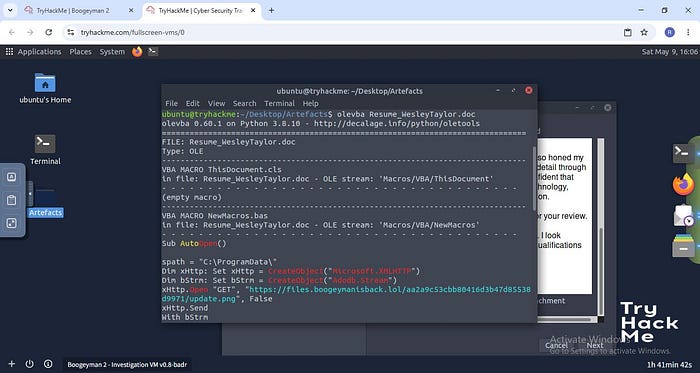Click the decalage.info oletools link

point(397,124)
